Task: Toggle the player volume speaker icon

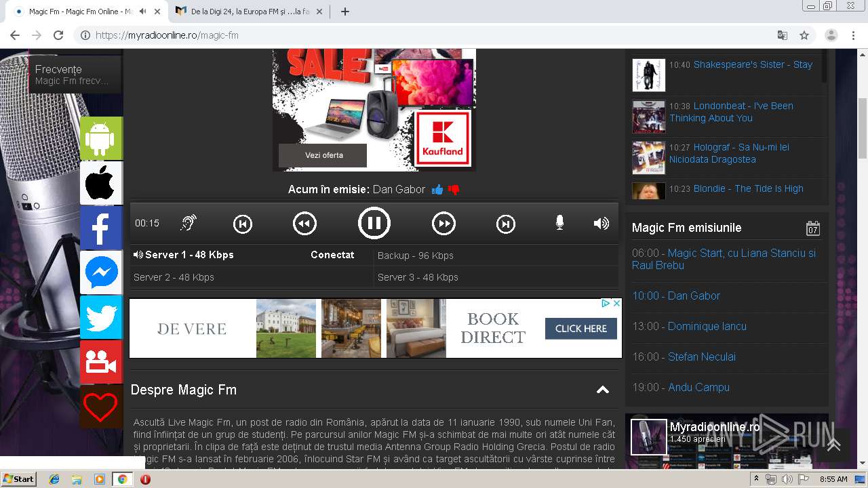Action: click(601, 223)
